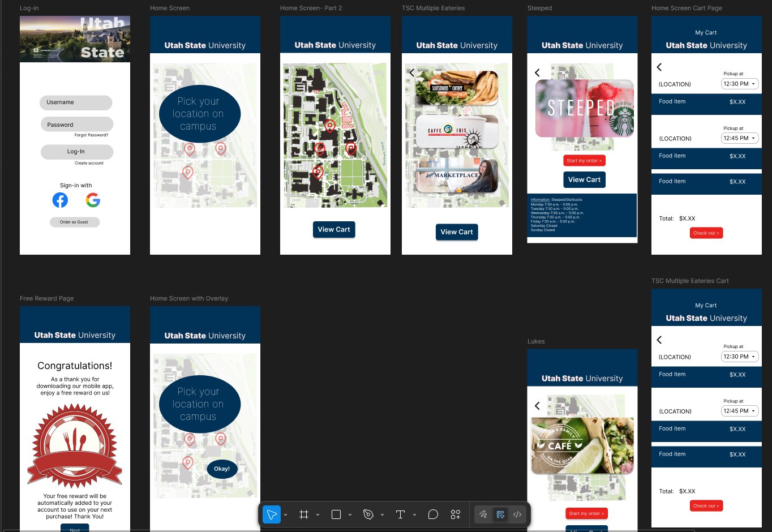The image size is (772, 532).
Task: Click View Cart in Home Screen- Part 2
Action: (x=334, y=229)
